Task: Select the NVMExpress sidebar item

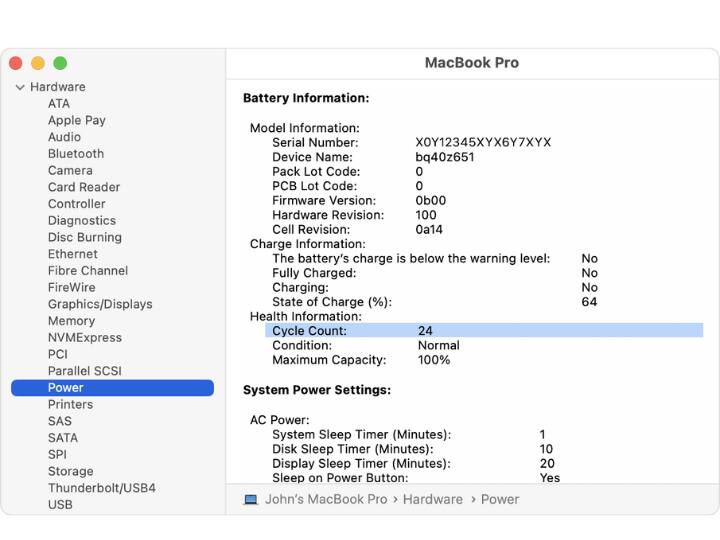Action: [x=85, y=338]
